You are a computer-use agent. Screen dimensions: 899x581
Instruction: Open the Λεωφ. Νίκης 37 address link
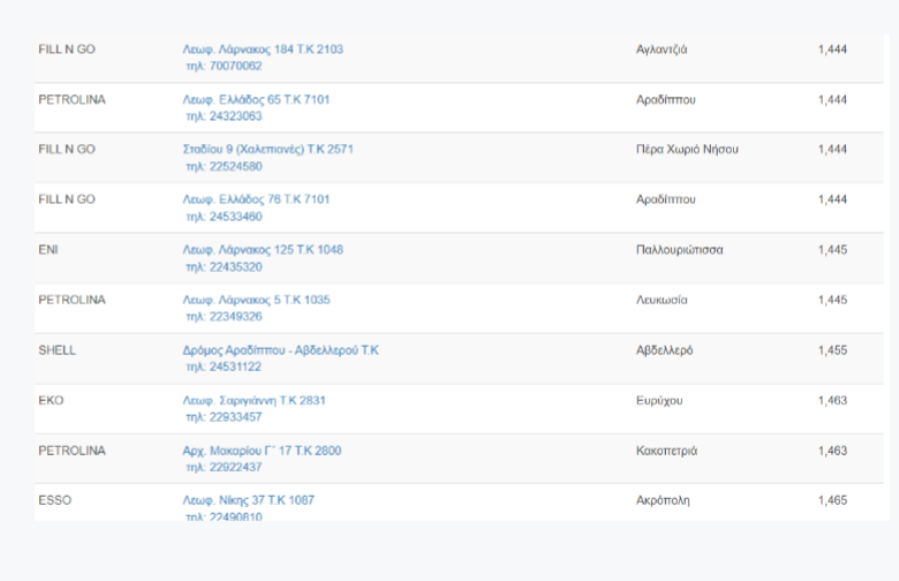pos(248,499)
